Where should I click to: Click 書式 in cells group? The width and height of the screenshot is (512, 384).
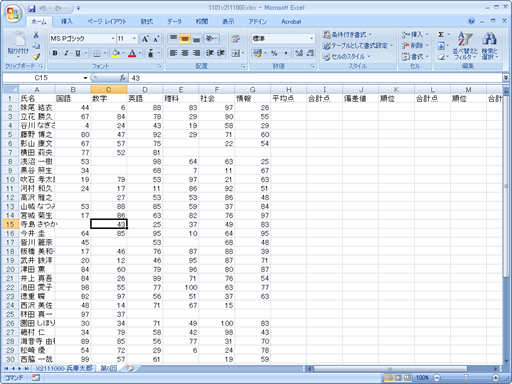415,57
